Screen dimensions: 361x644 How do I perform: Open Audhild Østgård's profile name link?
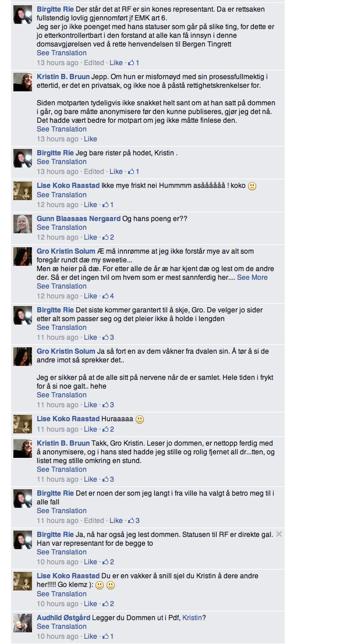(63, 618)
